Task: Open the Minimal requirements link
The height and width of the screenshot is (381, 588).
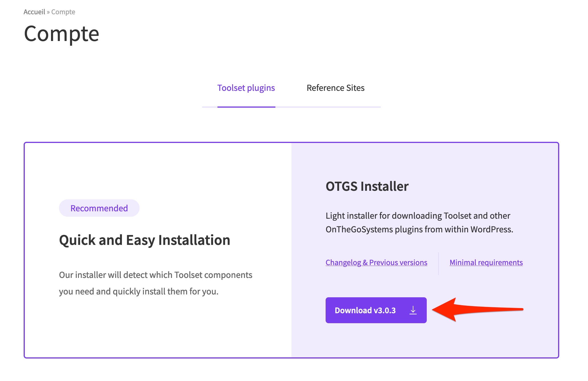Action: coord(486,262)
